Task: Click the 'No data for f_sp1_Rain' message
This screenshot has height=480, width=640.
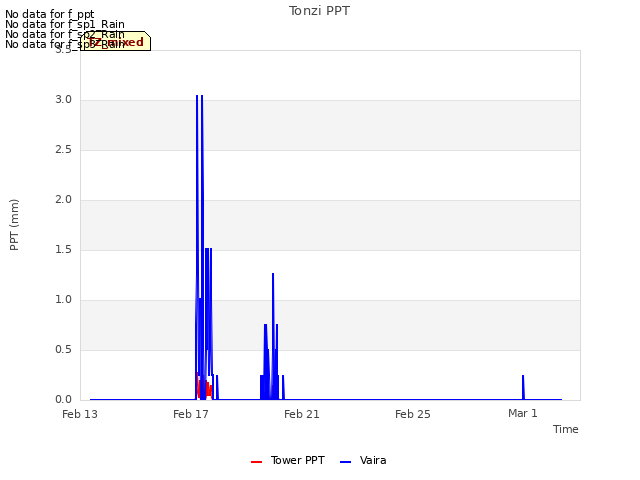Action: [65, 24]
